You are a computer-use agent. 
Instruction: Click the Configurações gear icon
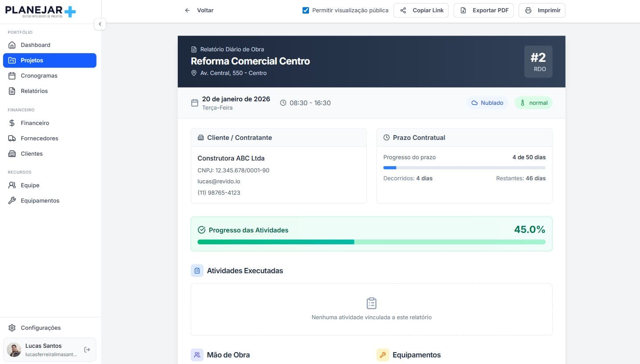12,328
